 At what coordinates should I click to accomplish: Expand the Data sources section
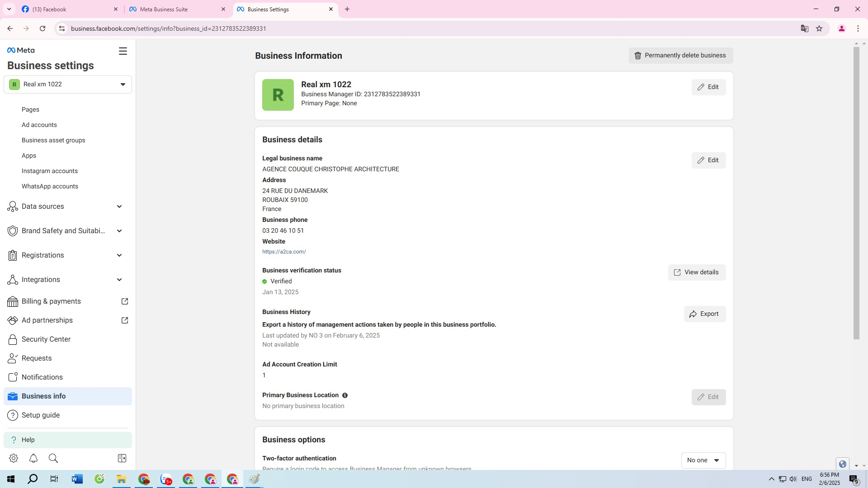[x=68, y=206]
